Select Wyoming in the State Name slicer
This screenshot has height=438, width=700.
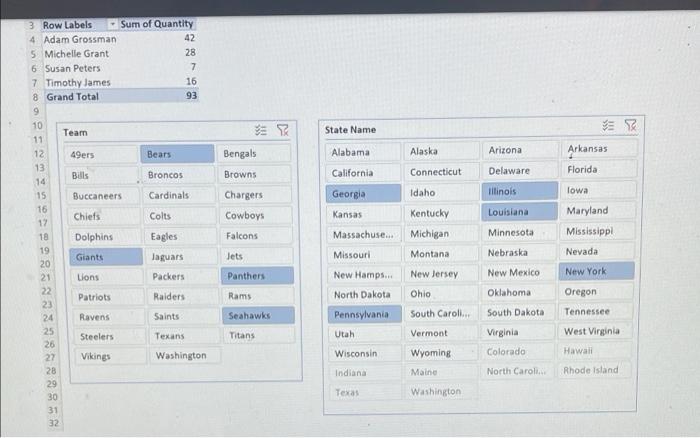point(442,353)
